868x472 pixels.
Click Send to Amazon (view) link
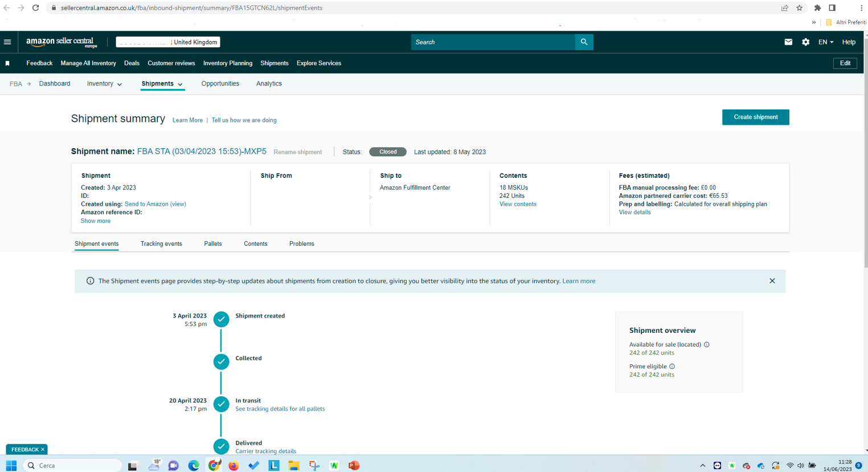[x=155, y=204]
